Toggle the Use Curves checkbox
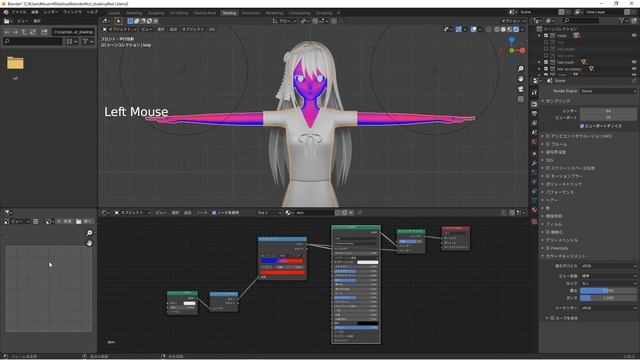Viewport: 640px width, 360px height. (x=552, y=318)
